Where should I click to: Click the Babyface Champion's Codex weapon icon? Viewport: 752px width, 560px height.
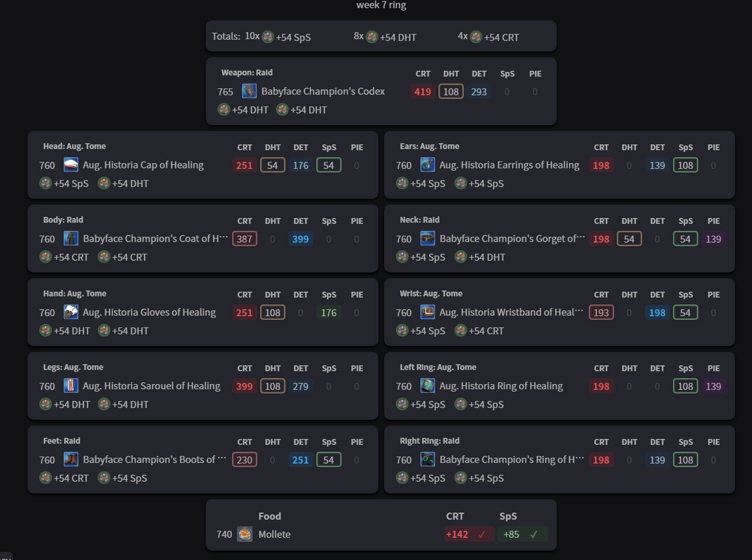pos(249,91)
